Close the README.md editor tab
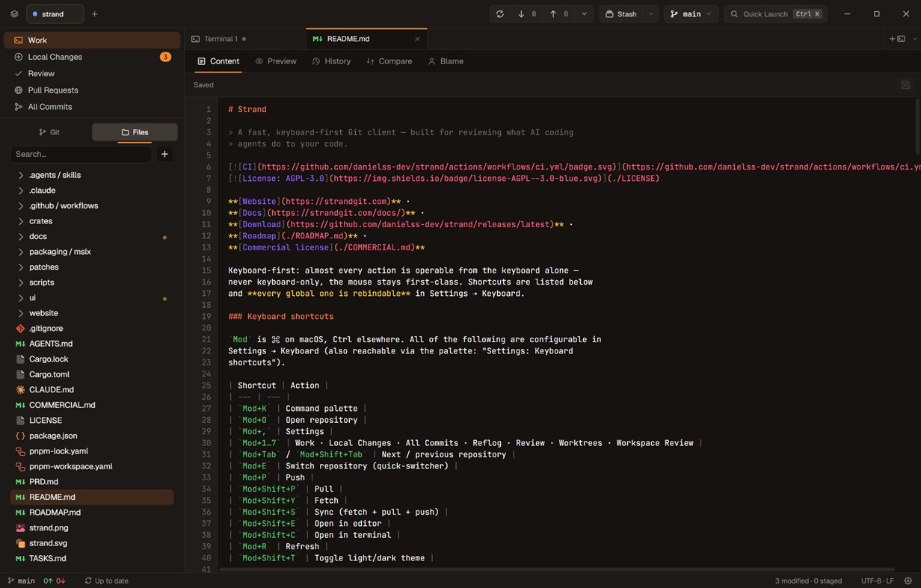Image resolution: width=921 pixels, height=588 pixels. click(x=417, y=39)
